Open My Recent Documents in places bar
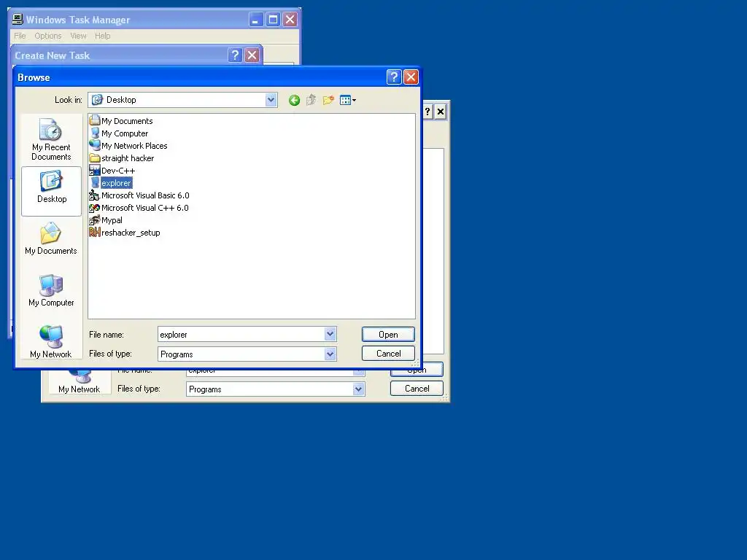Viewport: 747px width, 560px height. 51,139
